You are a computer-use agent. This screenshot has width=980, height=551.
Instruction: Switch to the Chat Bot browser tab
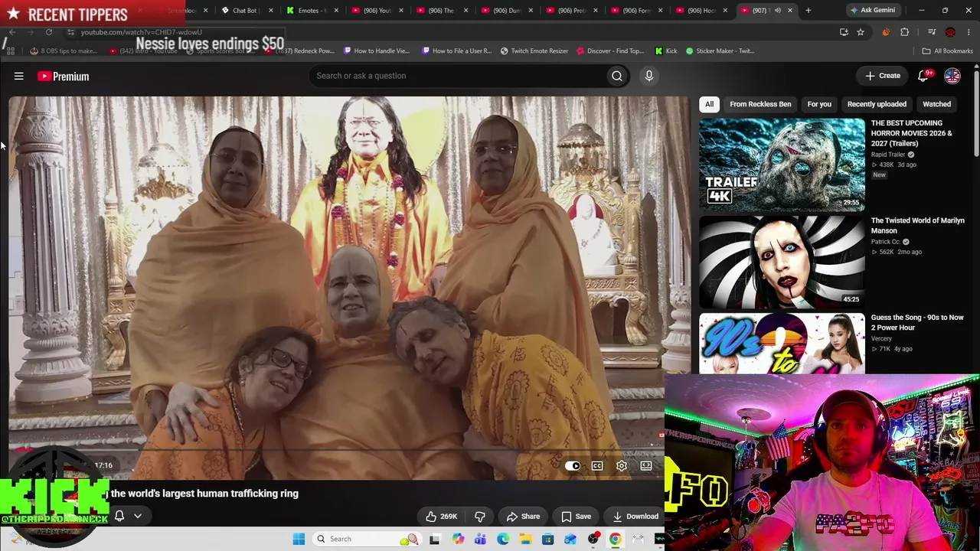pos(246,11)
